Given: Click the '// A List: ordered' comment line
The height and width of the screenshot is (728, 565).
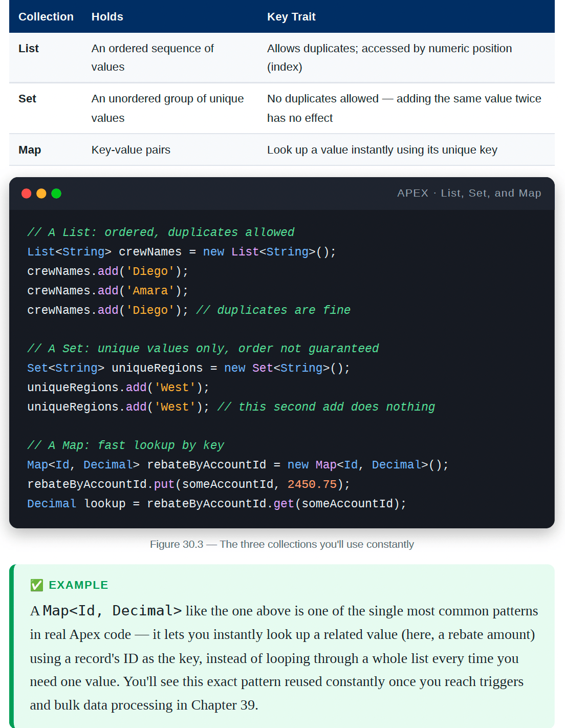Looking at the screenshot, I should [x=161, y=232].
